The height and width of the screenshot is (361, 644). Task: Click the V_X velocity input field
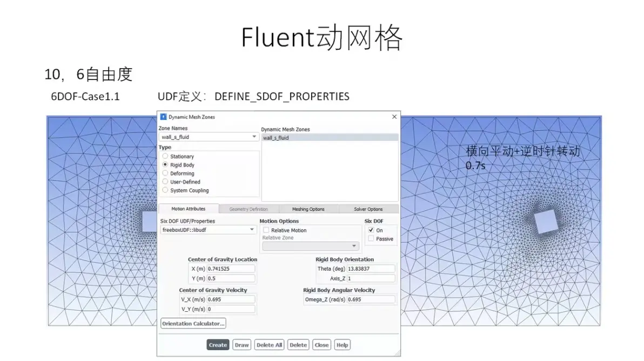(x=230, y=299)
